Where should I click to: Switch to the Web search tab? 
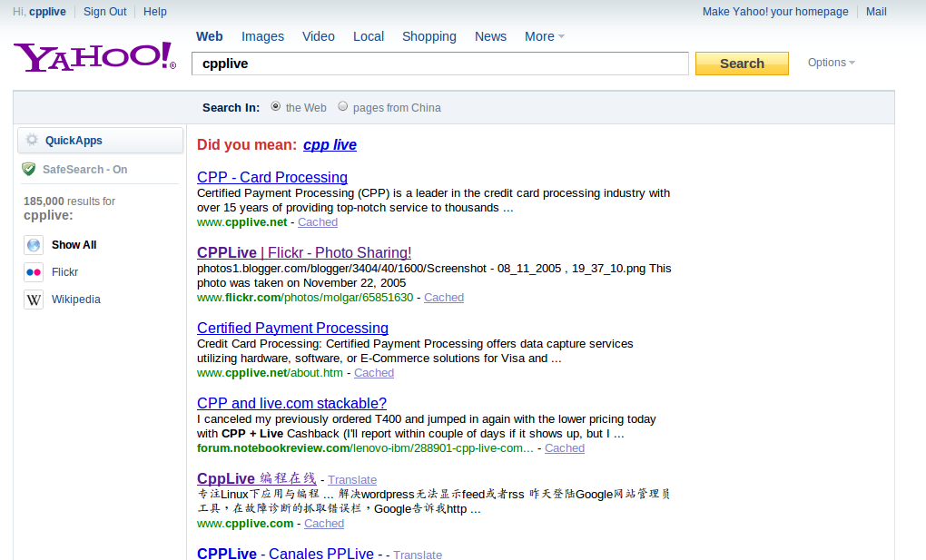(209, 36)
